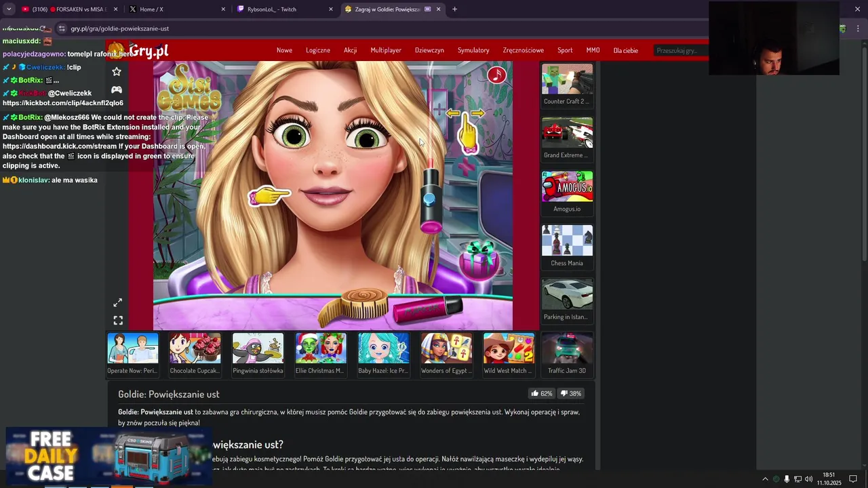Viewport: 868px width, 488px height.
Task: Click the media indicator icon on Goldie tab
Action: point(427,9)
